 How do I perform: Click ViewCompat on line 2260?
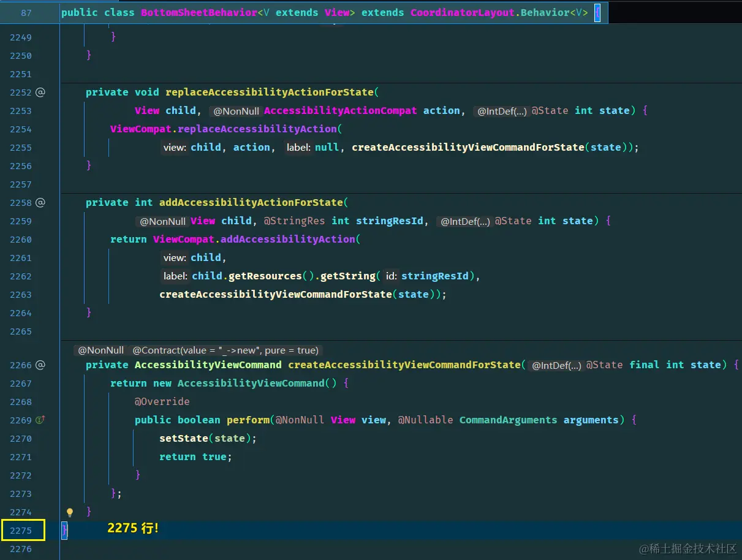click(183, 240)
